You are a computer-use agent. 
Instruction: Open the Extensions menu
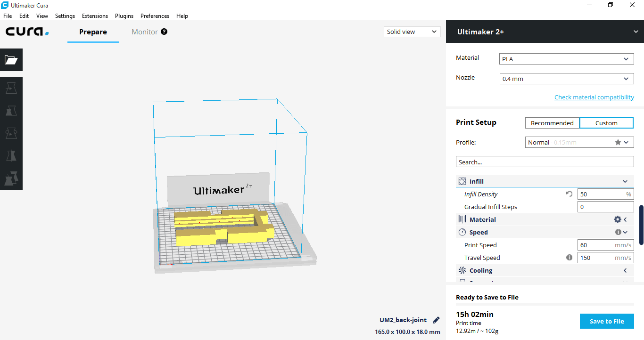[95, 16]
